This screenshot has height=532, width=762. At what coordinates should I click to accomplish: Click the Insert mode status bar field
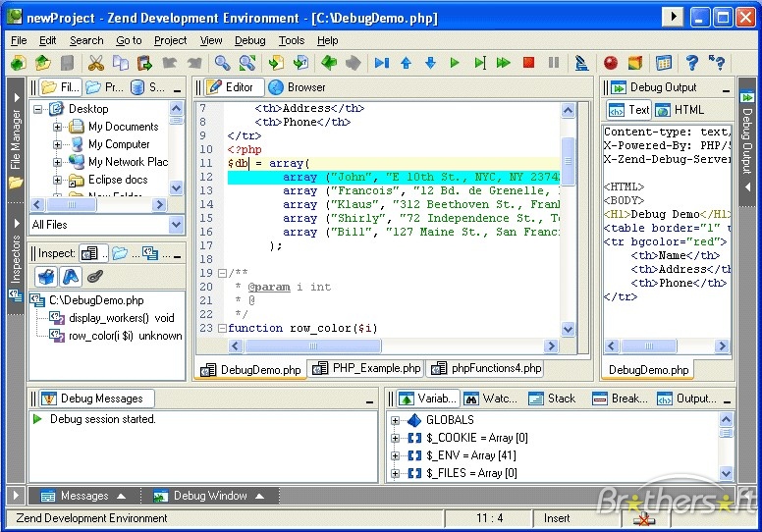(x=575, y=518)
